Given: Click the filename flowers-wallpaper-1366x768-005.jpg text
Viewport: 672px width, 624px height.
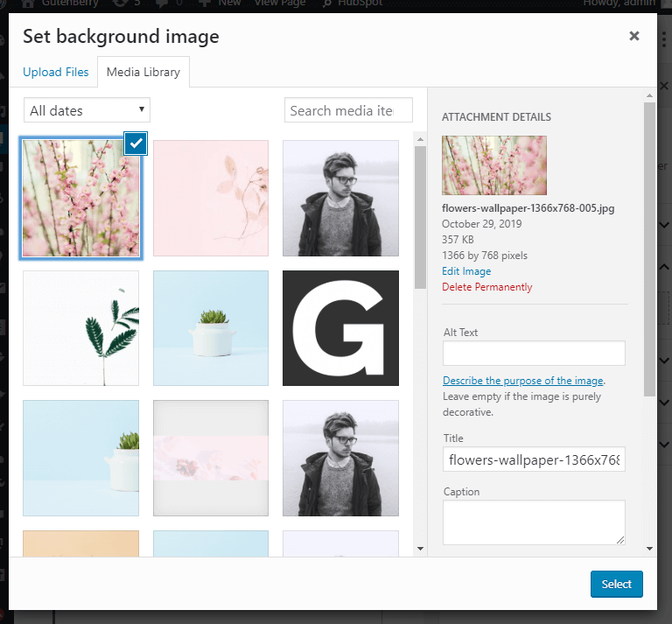Looking at the screenshot, I should point(528,208).
